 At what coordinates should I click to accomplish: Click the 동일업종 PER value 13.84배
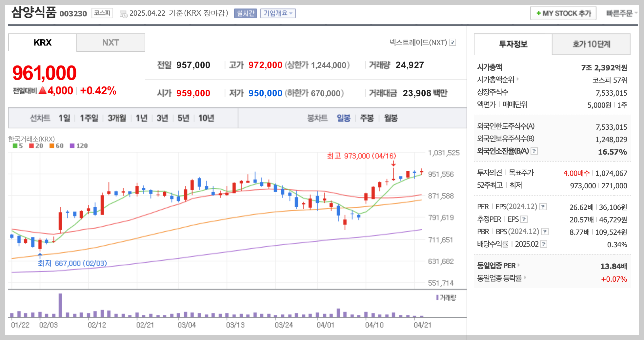point(614,266)
